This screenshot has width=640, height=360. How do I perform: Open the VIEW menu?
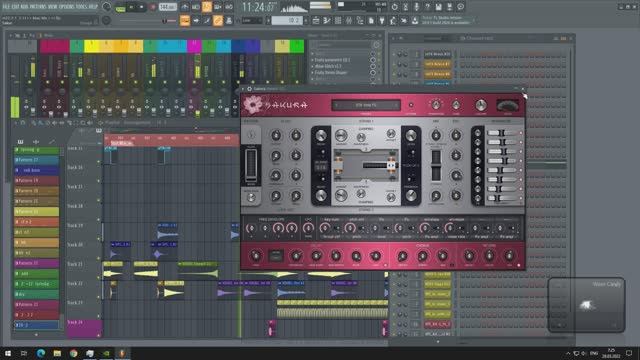click(x=52, y=7)
